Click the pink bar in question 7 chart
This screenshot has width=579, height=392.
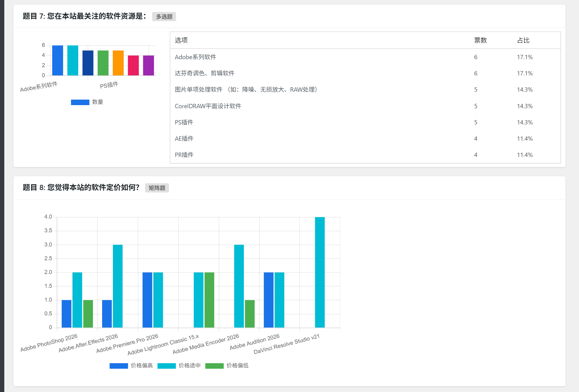coord(133,65)
